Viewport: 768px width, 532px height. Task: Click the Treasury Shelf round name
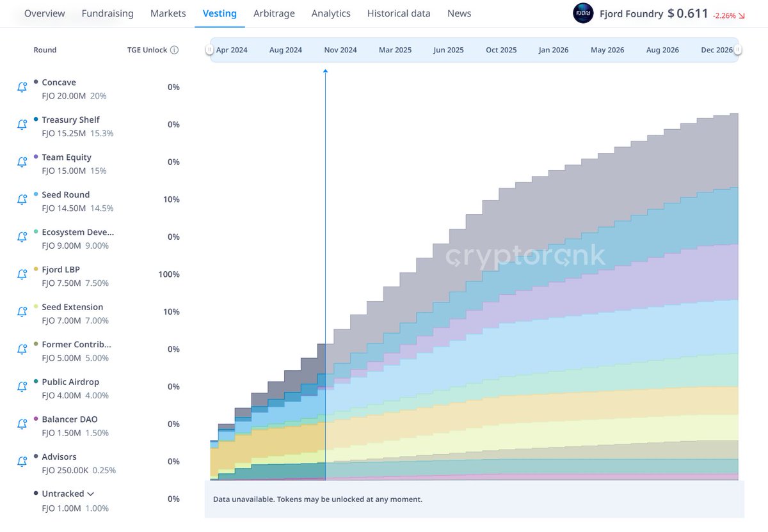tap(70, 120)
